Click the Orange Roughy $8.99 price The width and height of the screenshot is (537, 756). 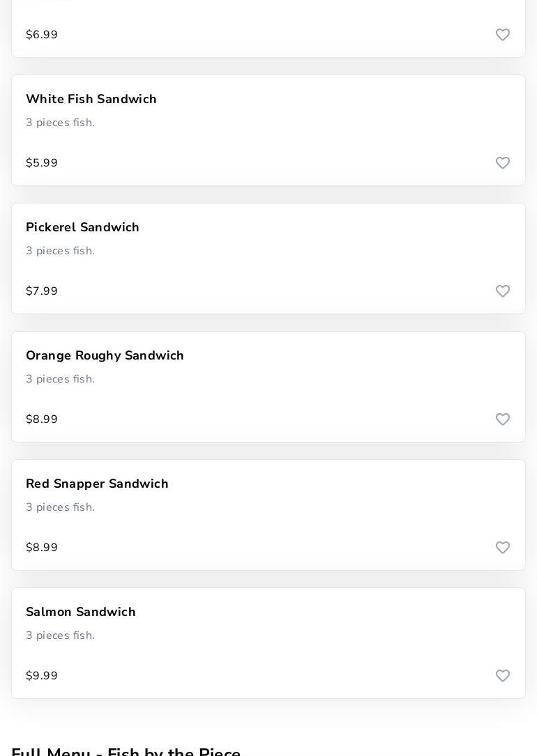[x=42, y=419]
